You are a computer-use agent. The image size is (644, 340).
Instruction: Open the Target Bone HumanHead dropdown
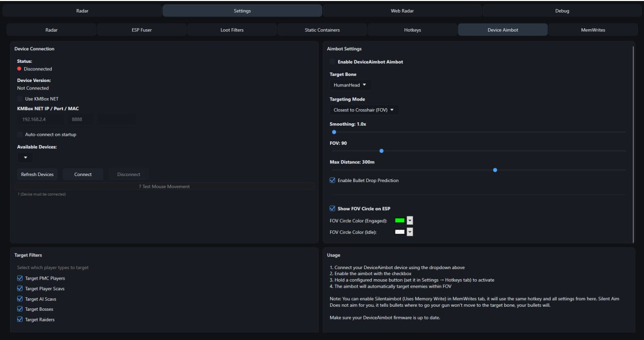pyautogui.click(x=351, y=85)
